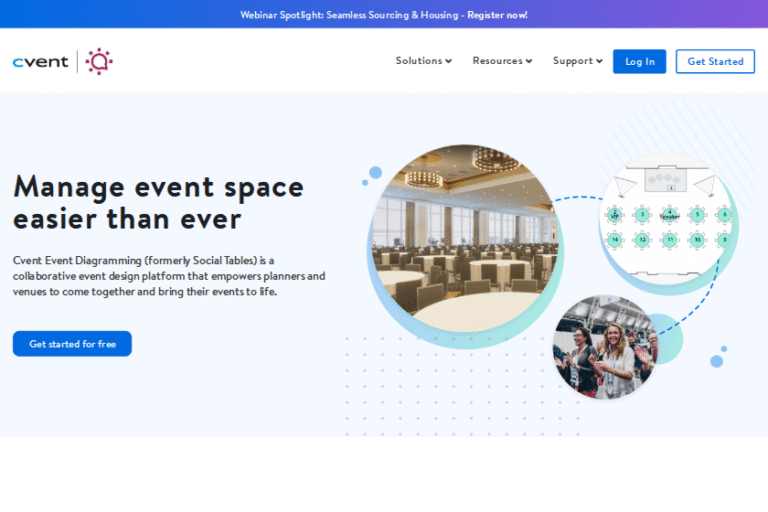Open the Webinar Spotlight Register now banner
Viewport: 768px width, 512px height.
click(x=384, y=15)
